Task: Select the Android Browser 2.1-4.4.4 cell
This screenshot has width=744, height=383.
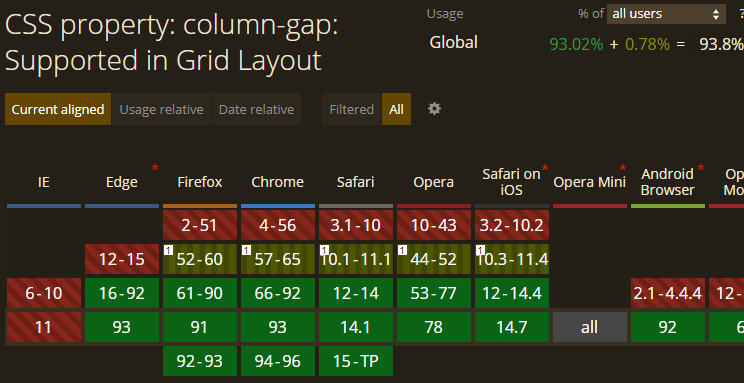Action: click(x=668, y=293)
